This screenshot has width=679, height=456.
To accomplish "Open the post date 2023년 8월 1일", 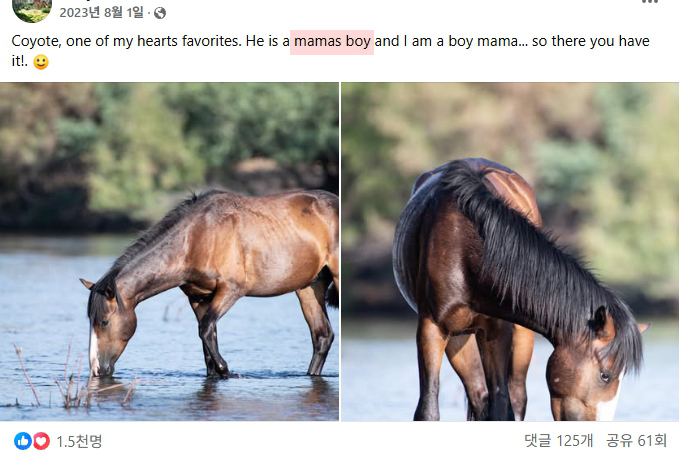I will pyautogui.click(x=101, y=13).
